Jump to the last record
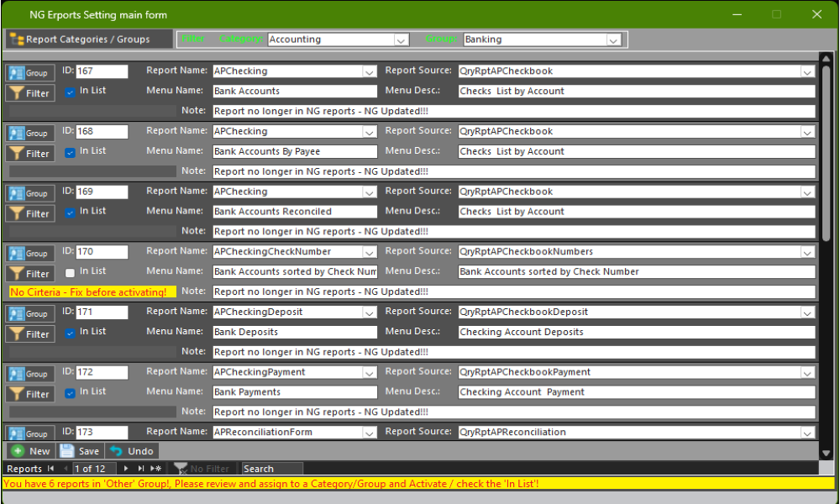 click(141, 469)
